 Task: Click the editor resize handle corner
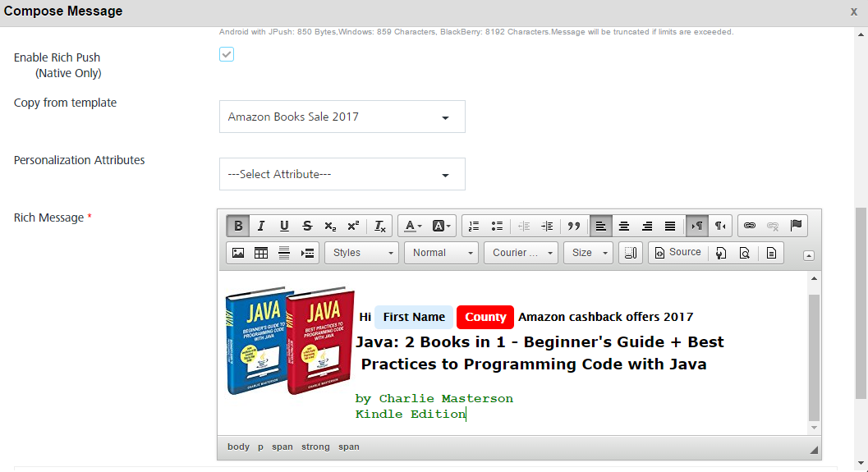(814, 450)
